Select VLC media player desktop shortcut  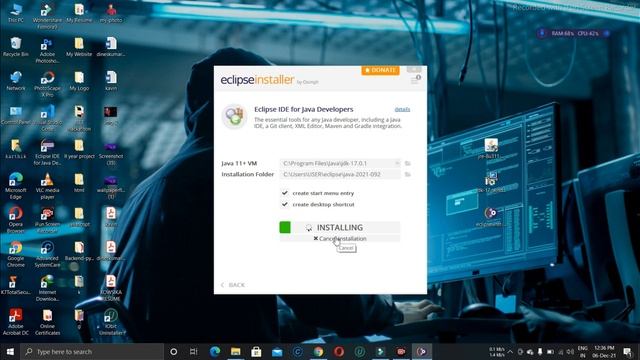[x=47, y=186]
